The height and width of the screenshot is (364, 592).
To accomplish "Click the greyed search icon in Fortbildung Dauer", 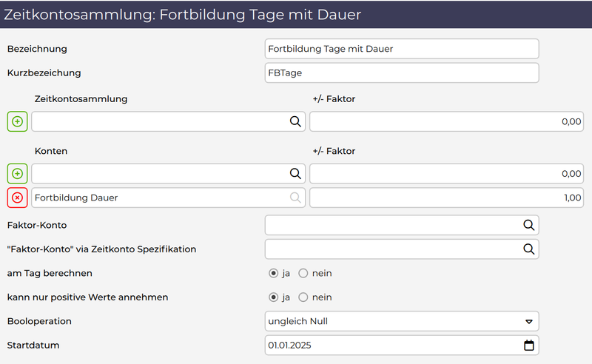I will pos(295,198).
